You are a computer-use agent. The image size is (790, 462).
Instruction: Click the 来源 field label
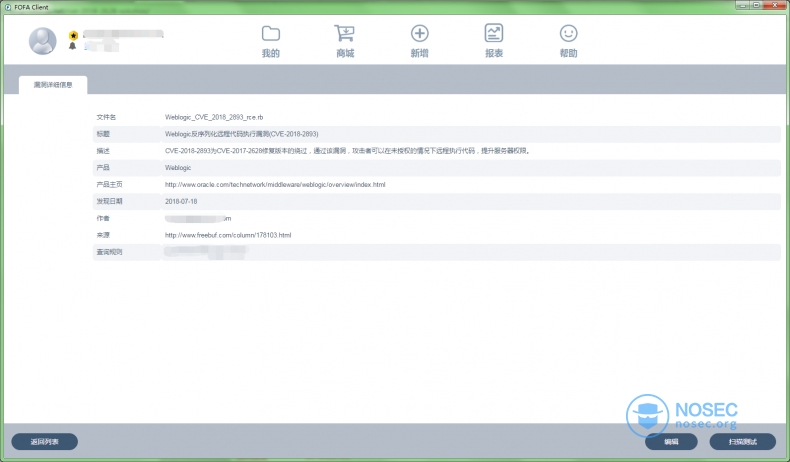pos(103,235)
